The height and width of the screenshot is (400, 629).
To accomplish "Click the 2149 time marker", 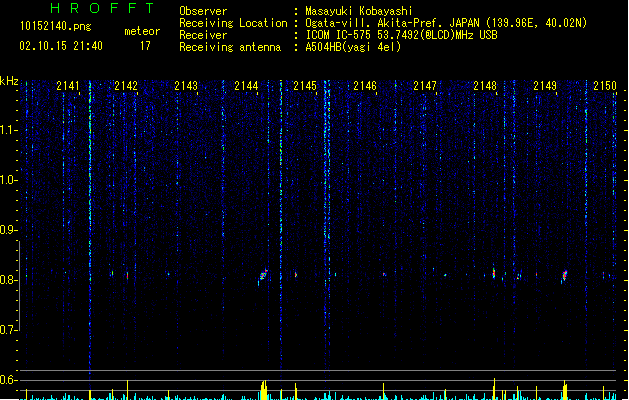I will tap(545, 86).
